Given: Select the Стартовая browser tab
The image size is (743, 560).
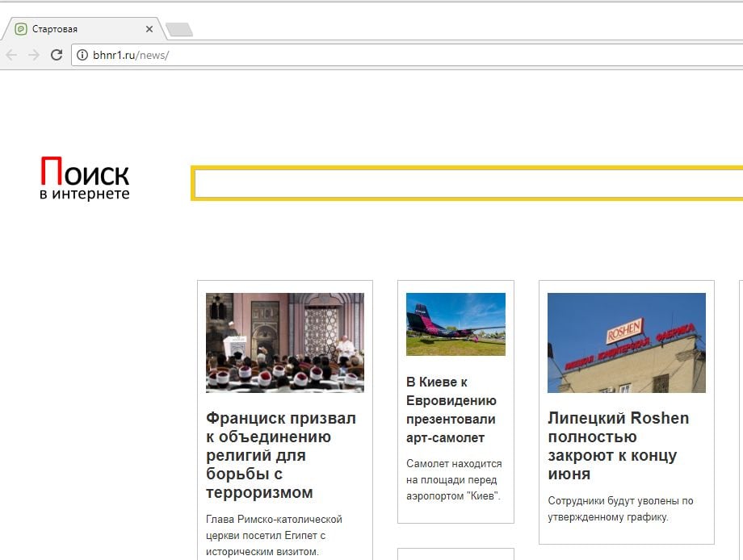Looking at the screenshot, I should click(83, 29).
